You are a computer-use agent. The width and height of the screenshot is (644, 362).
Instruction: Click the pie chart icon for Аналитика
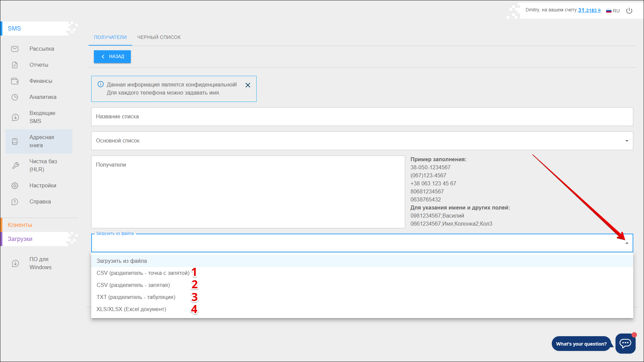(x=15, y=97)
